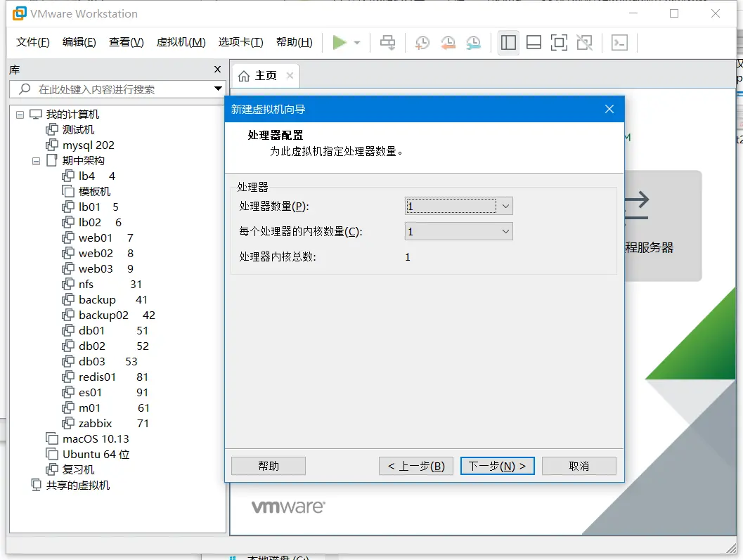Select the 共享的虚拟机 tree item
Viewport: 743px width, 560px height.
pyautogui.click(x=70, y=486)
